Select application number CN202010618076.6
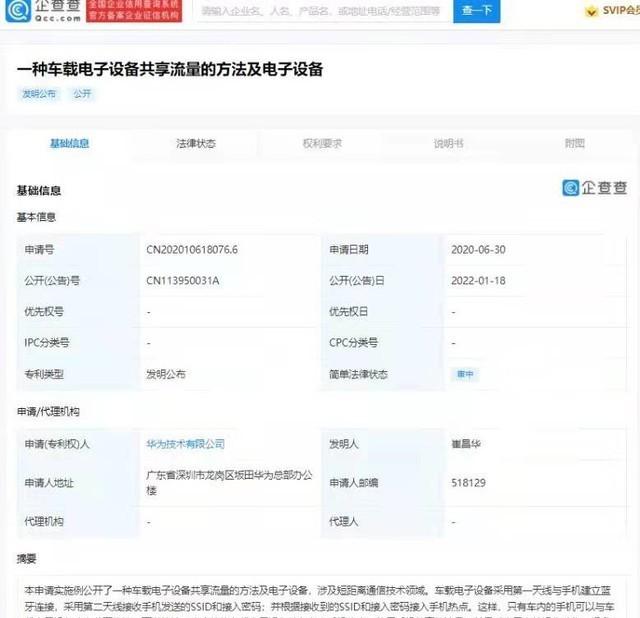 point(192,249)
